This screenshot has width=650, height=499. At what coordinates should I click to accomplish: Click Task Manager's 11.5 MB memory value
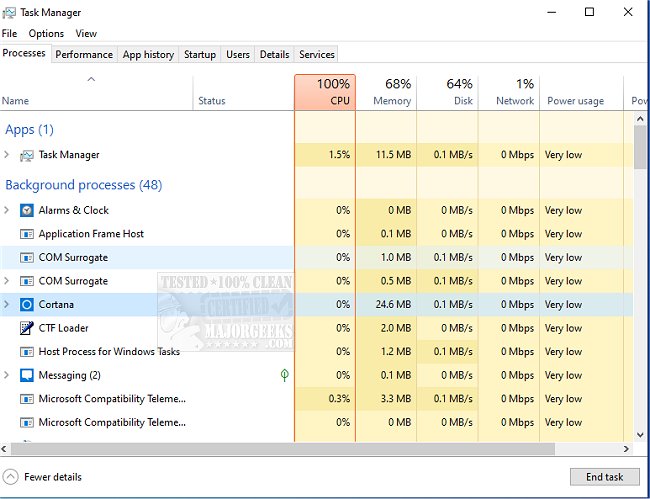[x=393, y=155]
